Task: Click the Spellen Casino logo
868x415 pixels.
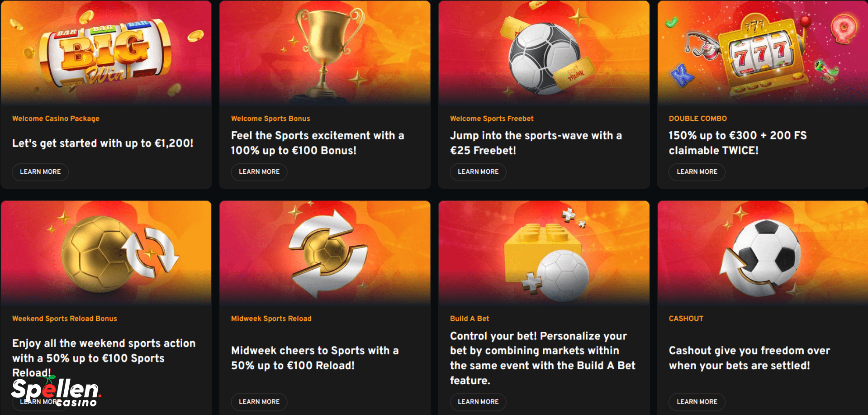Action: coord(56,391)
